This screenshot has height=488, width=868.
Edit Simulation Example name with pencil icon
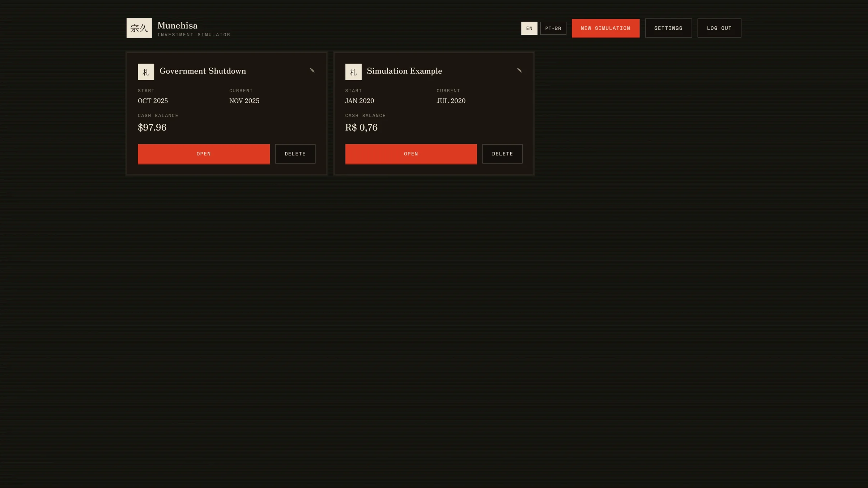click(519, 70)
